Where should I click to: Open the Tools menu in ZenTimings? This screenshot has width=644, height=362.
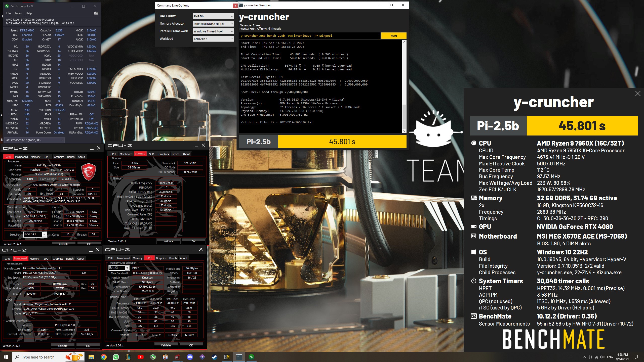18,13
